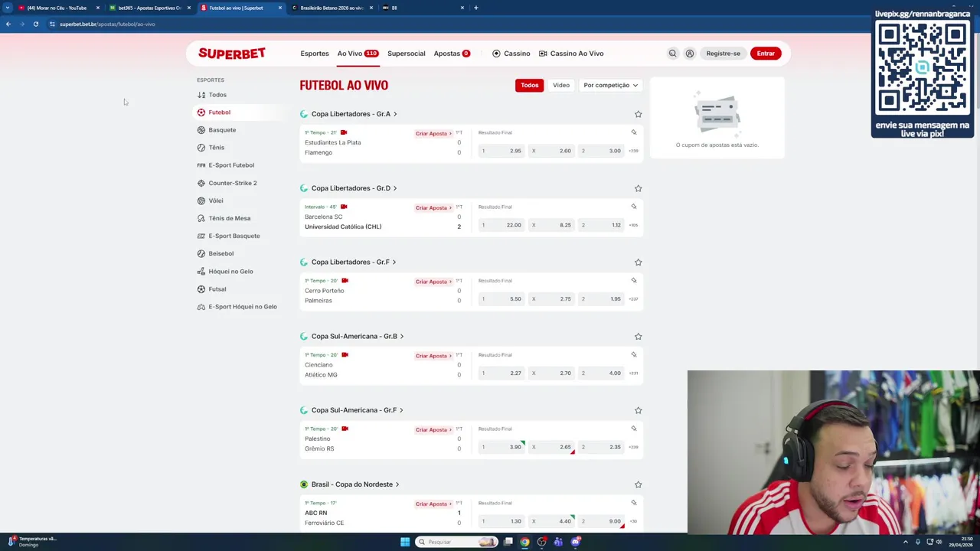Open the Windows Start button
980x551 pixels.
(x=405, y=542)
